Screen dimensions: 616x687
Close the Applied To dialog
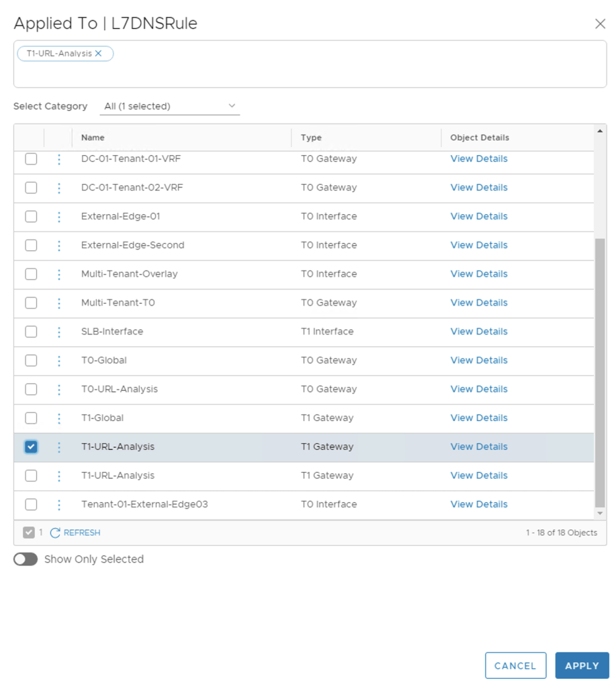click(600, 24)
